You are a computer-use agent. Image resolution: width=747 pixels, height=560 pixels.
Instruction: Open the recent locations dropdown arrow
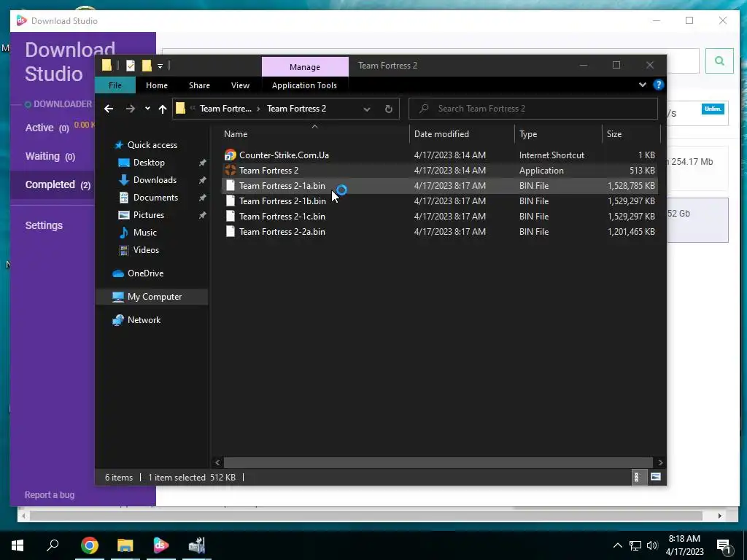[147, 109]
